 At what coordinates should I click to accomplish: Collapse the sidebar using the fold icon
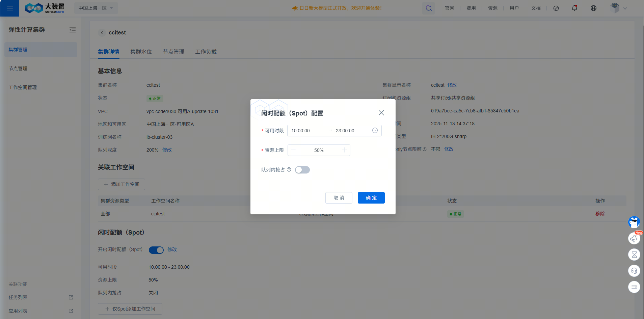point(73,30)
